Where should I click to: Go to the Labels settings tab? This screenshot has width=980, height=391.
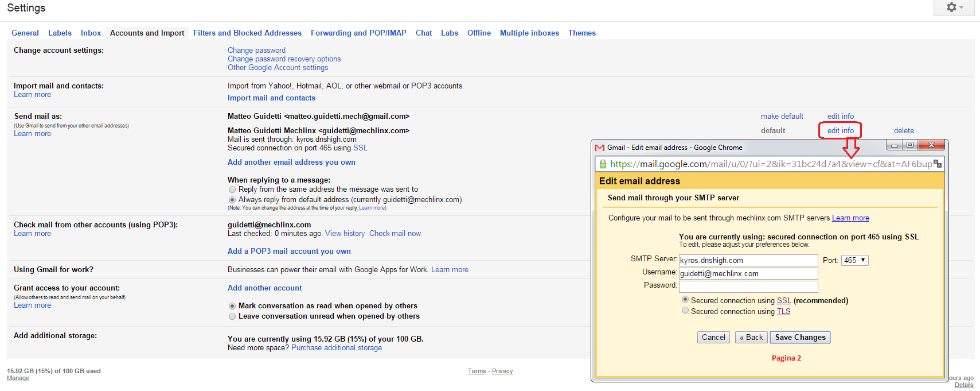click(60, 33)
